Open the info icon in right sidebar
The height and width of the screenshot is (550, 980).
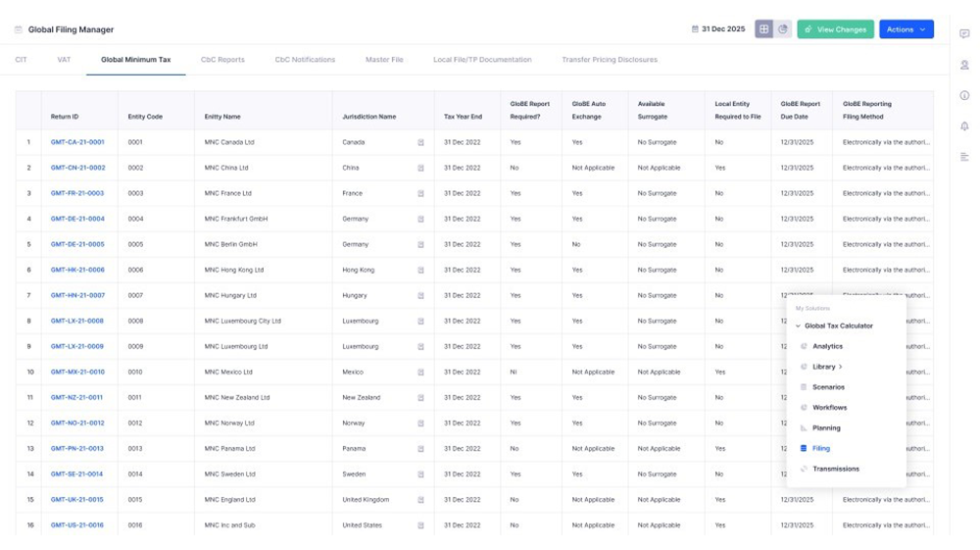click(964, 96)
